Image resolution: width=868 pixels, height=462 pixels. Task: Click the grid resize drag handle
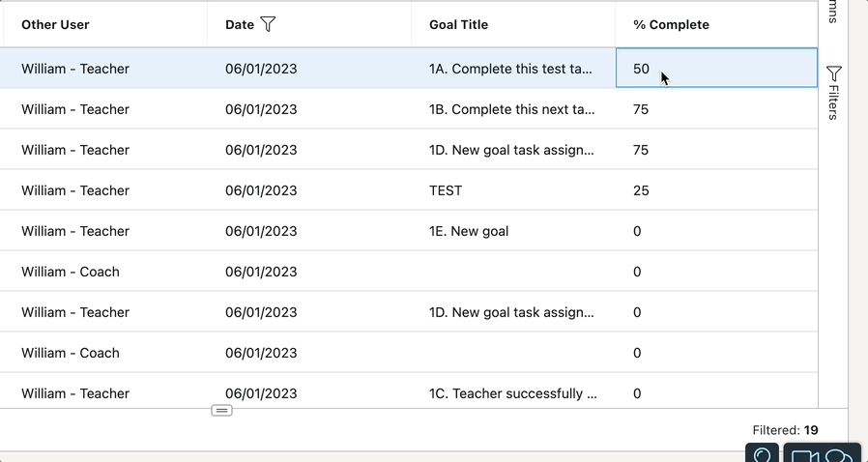[221, 411]
